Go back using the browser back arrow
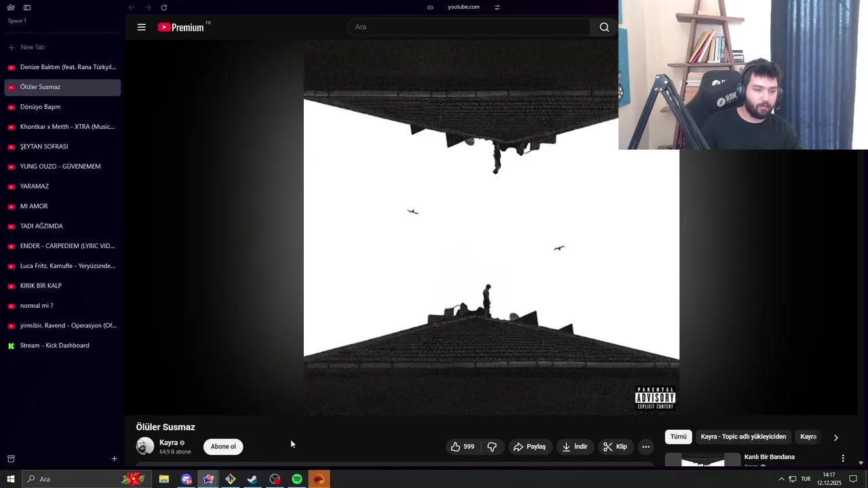 pyautogui.click(x=132, y=7)
